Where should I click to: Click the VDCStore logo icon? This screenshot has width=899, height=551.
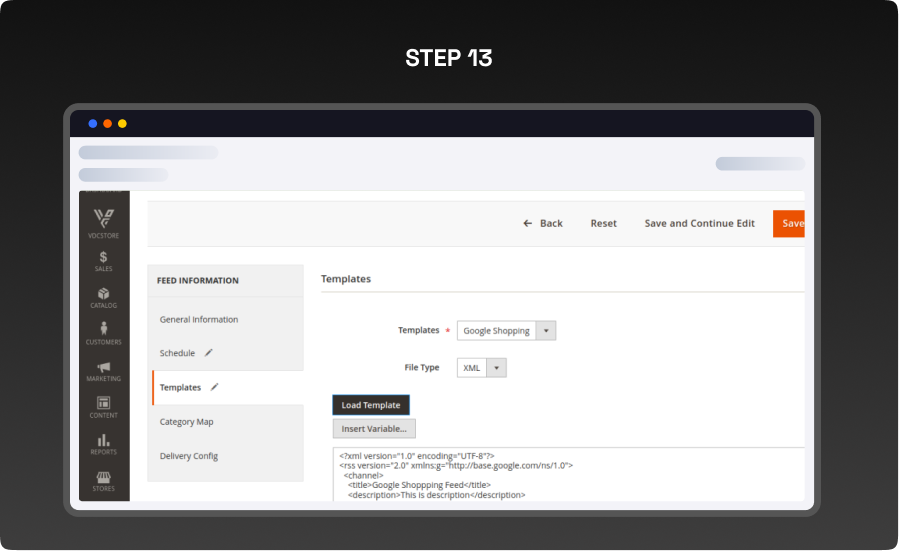[x=104, y=218]
